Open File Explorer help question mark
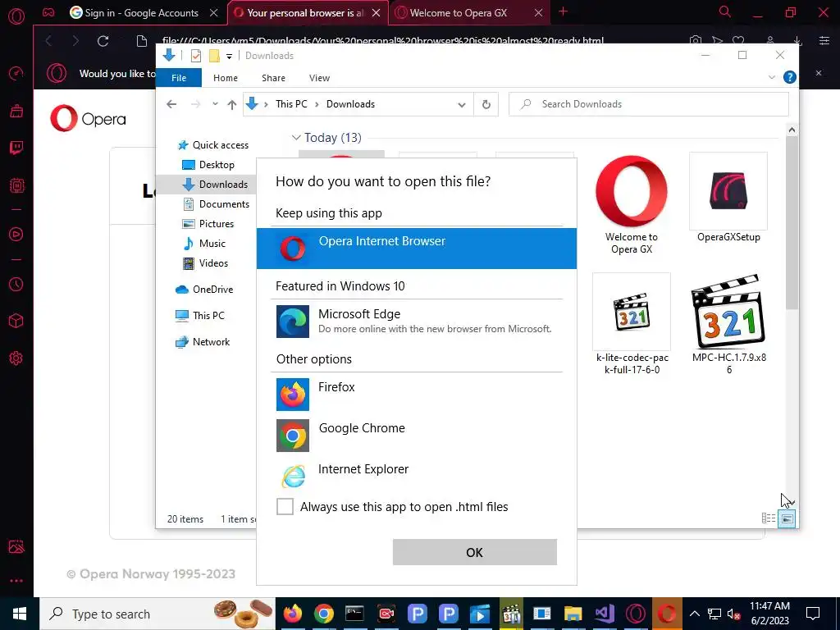The height and width of the screenshot is (630, 840). [789, 78]
